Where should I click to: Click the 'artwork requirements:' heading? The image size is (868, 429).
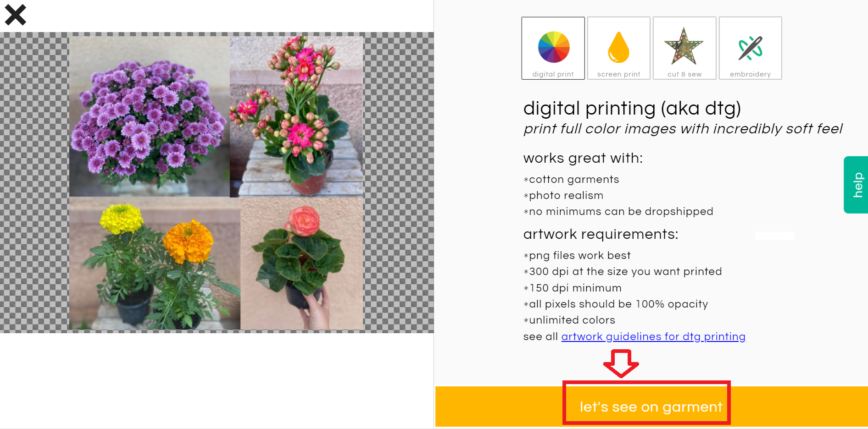tap(601, 234)
